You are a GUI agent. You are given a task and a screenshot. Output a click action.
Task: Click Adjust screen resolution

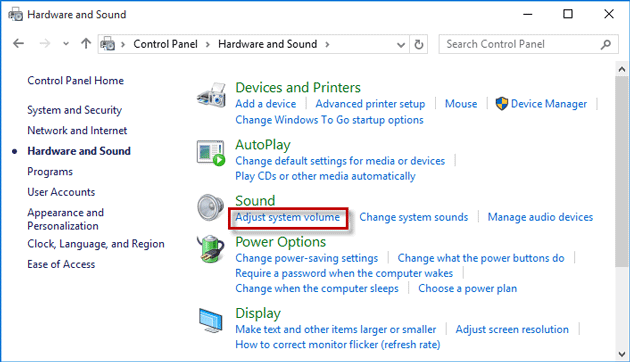(x=512, y=330)
